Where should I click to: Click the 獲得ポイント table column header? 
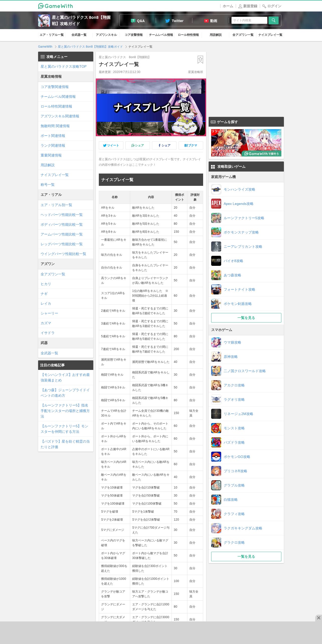pos(179,197)
